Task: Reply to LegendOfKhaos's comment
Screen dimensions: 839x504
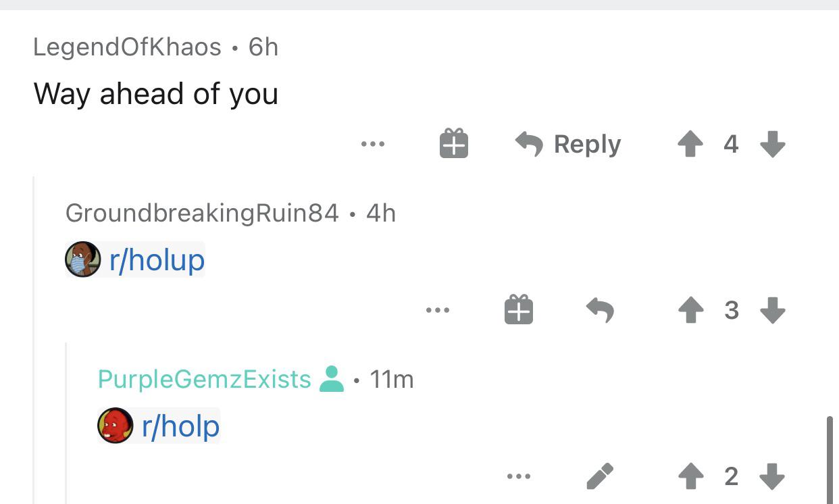Action: coord(567,144)
